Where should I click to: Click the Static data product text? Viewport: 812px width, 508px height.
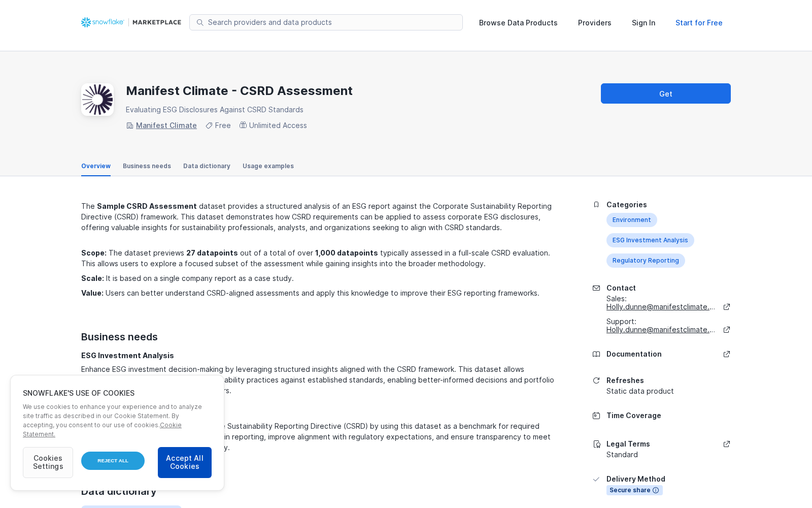click(x=640, y=391)
